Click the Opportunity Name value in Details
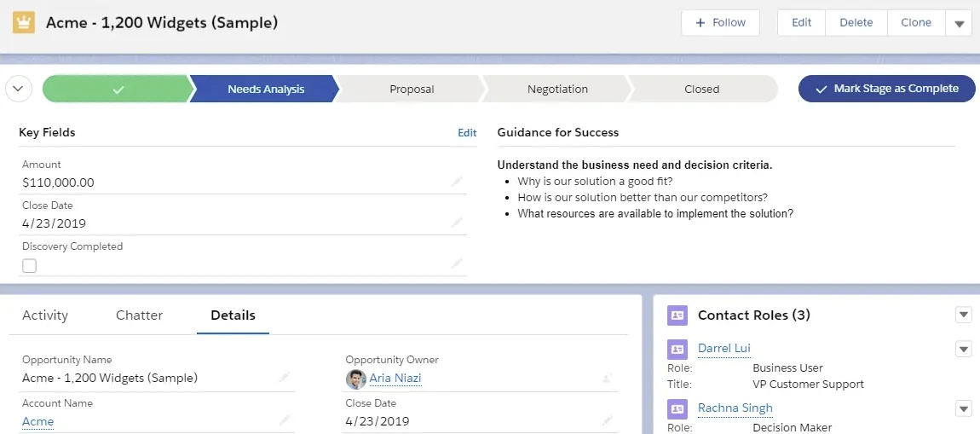 (x=110, y=379)
